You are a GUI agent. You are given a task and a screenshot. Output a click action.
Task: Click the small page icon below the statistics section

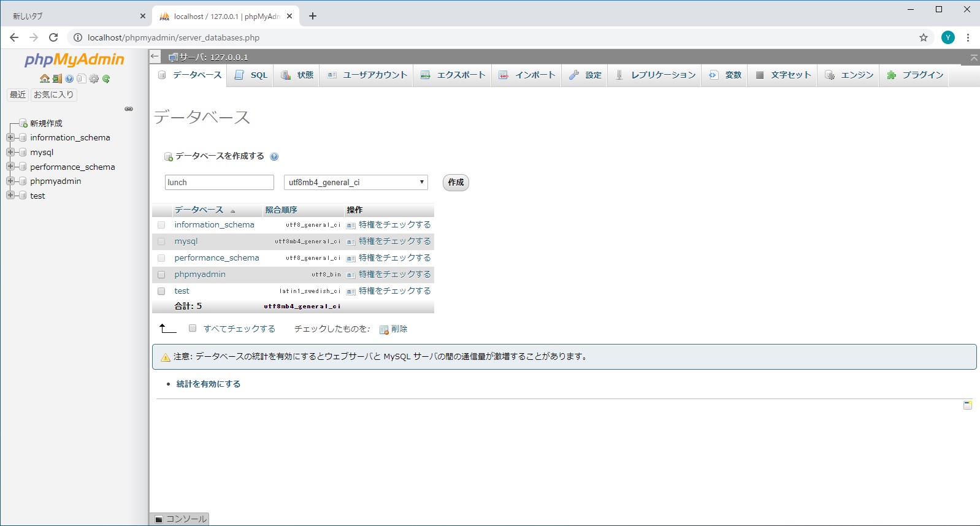click(x=968, y=405)
